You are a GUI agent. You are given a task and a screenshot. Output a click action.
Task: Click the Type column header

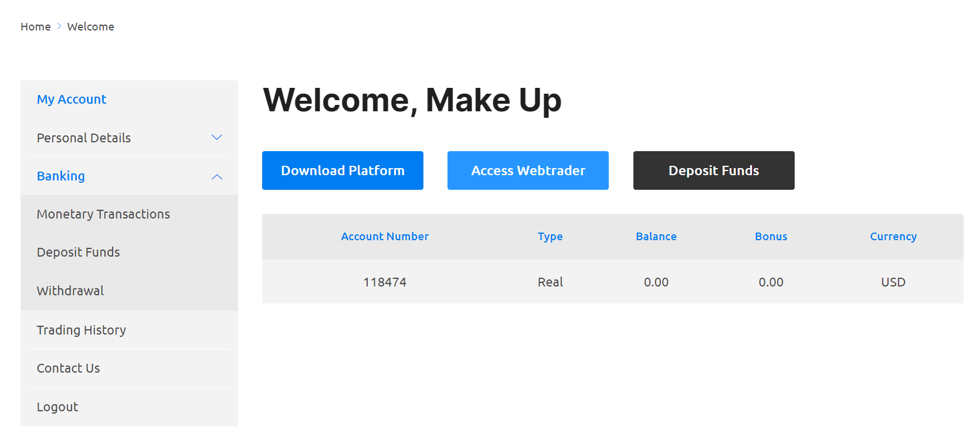coord(550,237)
